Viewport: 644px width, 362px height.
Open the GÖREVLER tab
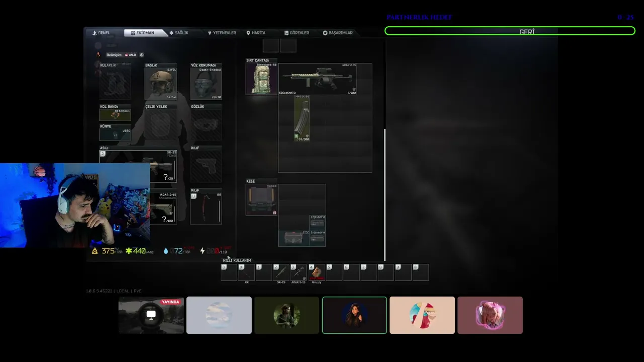297,33
